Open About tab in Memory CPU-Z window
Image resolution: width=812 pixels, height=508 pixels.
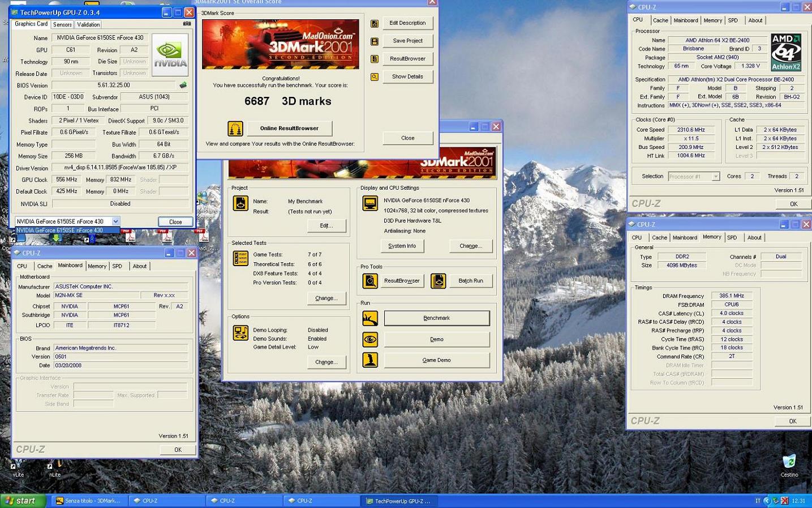[x=754, y=238]
